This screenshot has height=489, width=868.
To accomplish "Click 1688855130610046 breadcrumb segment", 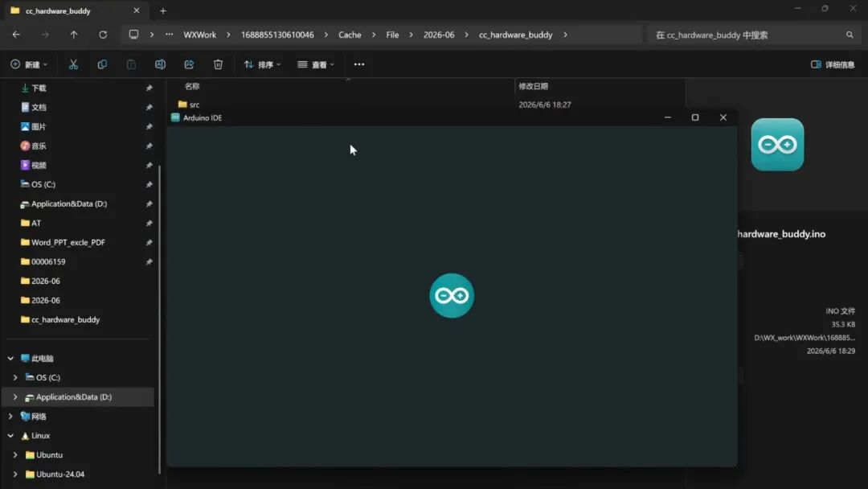I will pos(277,35).
